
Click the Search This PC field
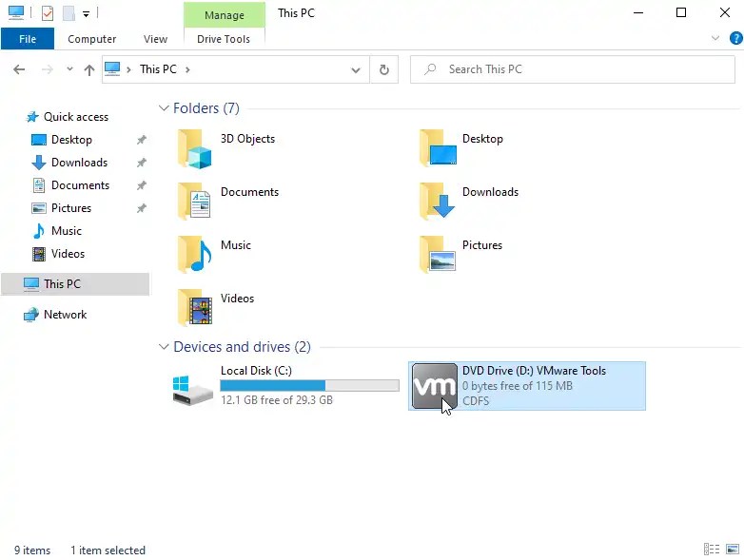pos(573,69)
